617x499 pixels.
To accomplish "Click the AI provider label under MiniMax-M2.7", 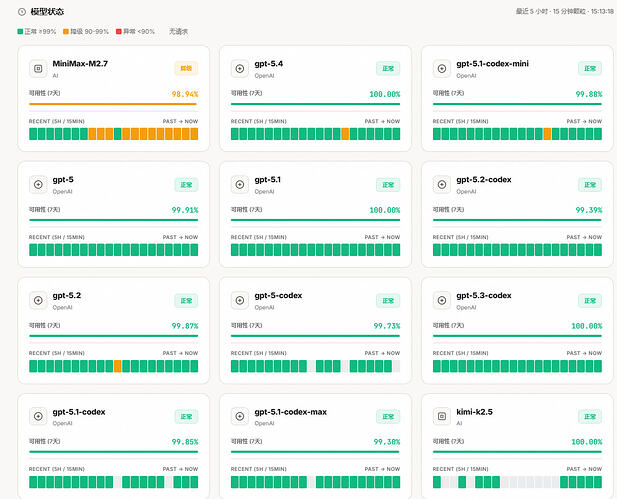I will 55,76.
